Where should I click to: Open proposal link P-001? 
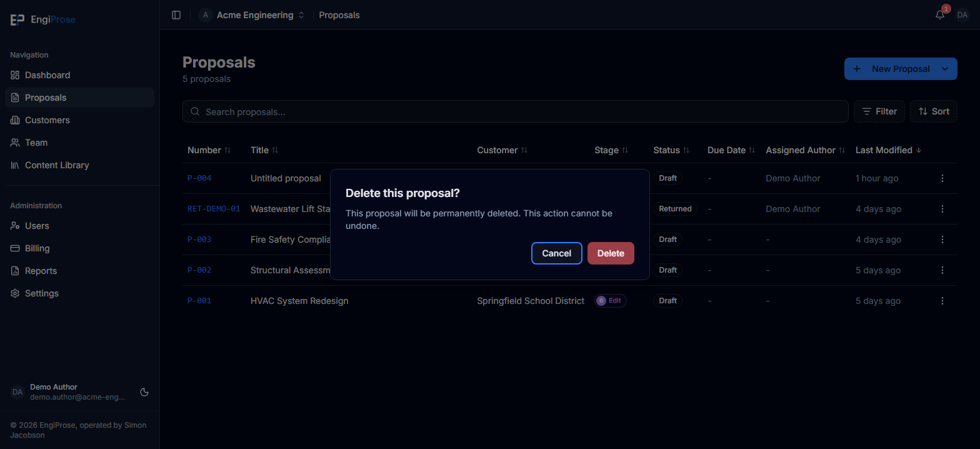[x=199, y=301]
